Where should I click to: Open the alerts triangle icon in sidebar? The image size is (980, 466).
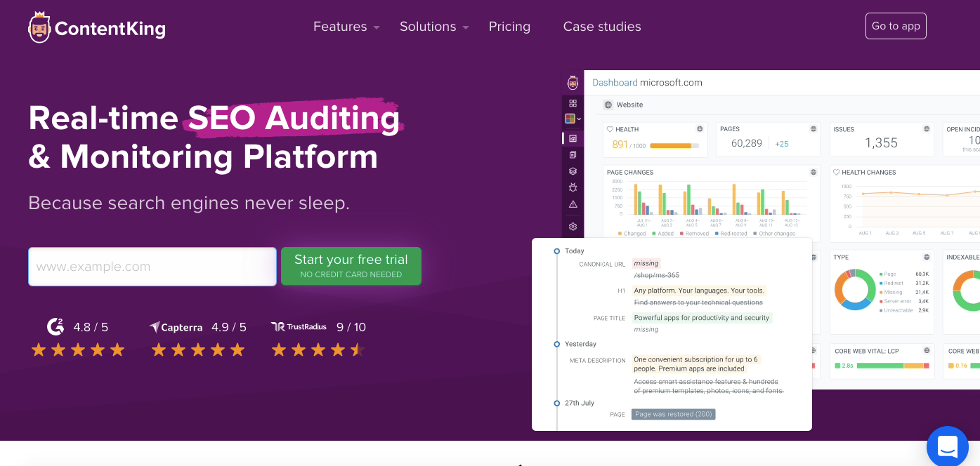pyautogui.click(x=573, y=204)
